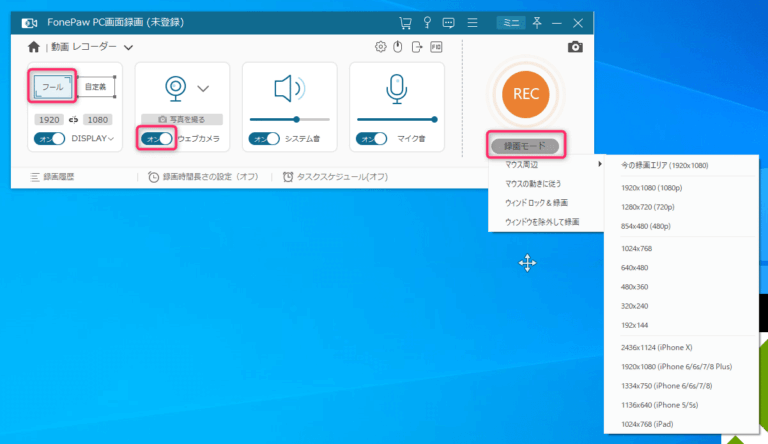The width and height of the screenshot is (768, 444).
Task: Open the shopping cart purchase icon
Action: pyautogui.click(x=405, y=22)
